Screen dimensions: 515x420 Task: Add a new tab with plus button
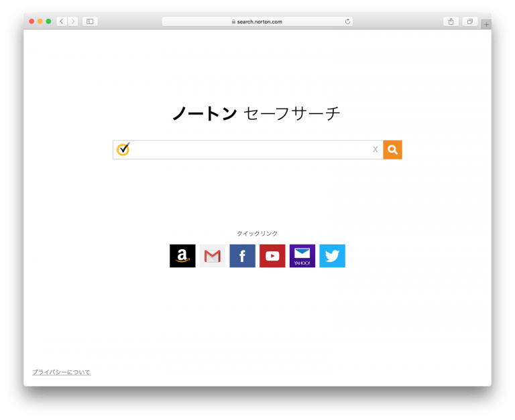486,24
